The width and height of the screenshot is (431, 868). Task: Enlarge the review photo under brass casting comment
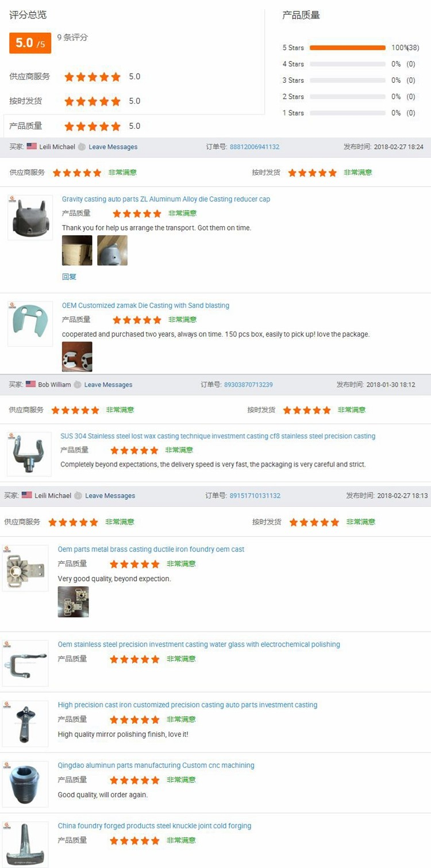pos(73,602)
